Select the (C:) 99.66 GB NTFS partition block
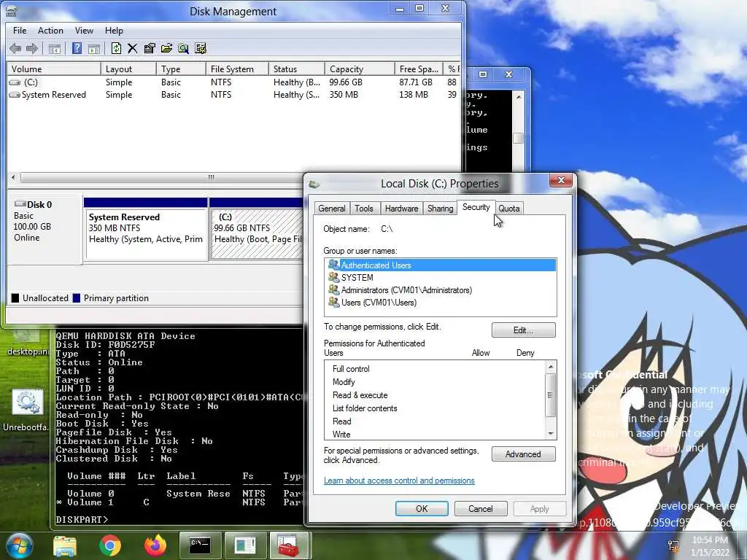Screen dimensions: 747x560 click(x=258, y=233)
